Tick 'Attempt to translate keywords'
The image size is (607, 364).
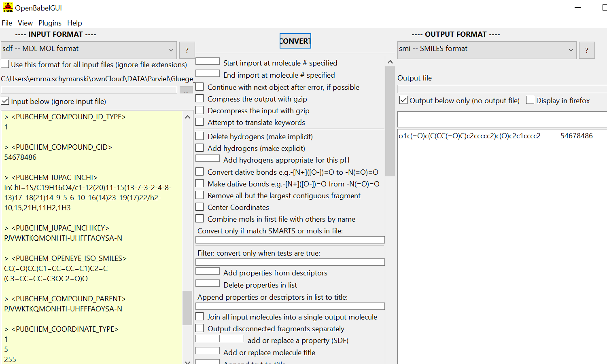click(200, 122)
